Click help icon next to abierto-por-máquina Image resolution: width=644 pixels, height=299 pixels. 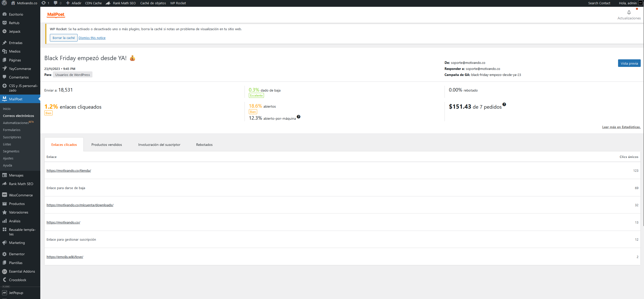pyautogui.click(x=298, y=117)
